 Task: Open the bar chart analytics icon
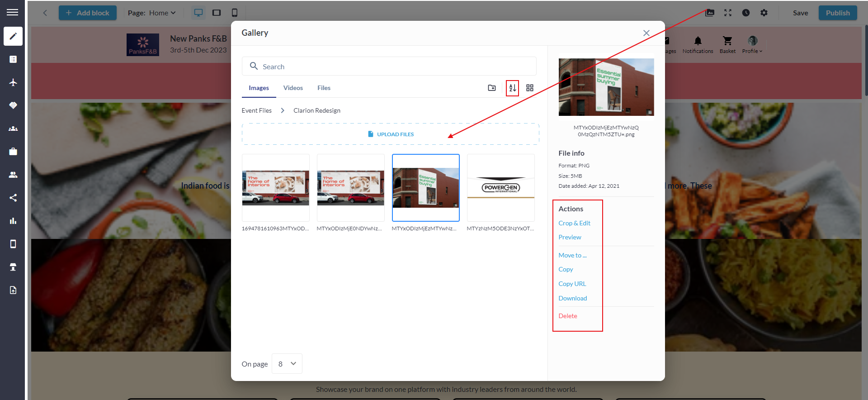[13, 221]
